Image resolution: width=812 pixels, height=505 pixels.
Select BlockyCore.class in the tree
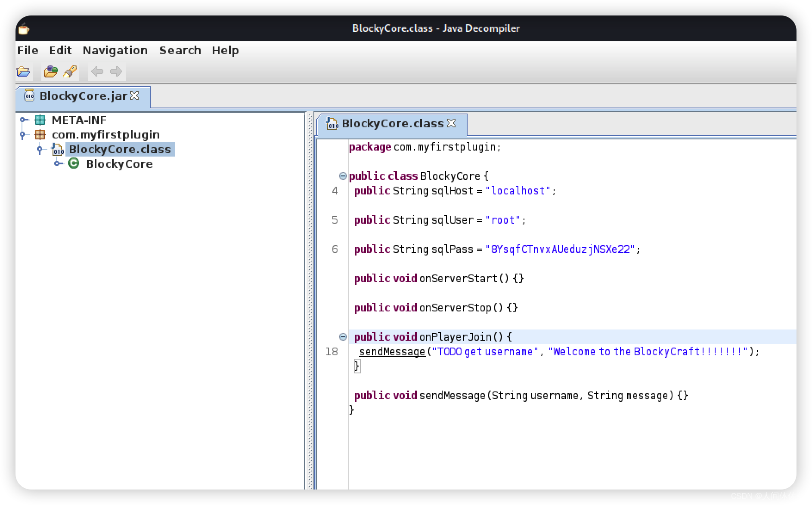120,149
